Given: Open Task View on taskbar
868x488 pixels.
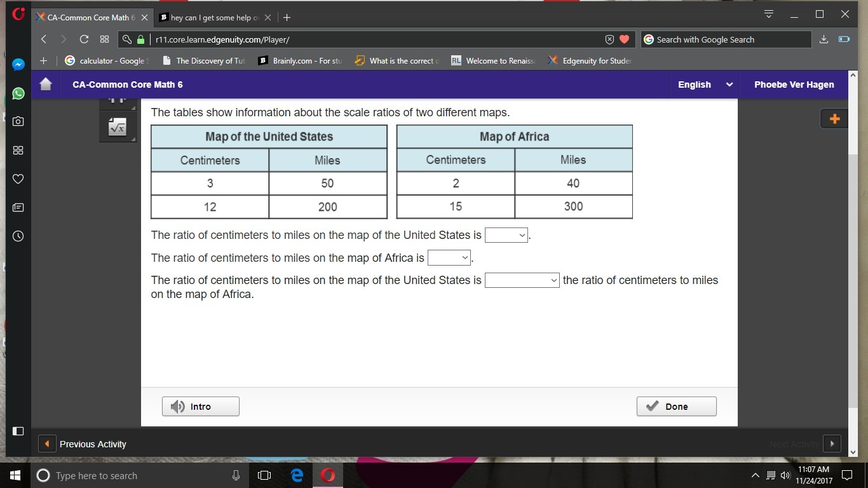Looking at the screenshot, I should (264, 475).
